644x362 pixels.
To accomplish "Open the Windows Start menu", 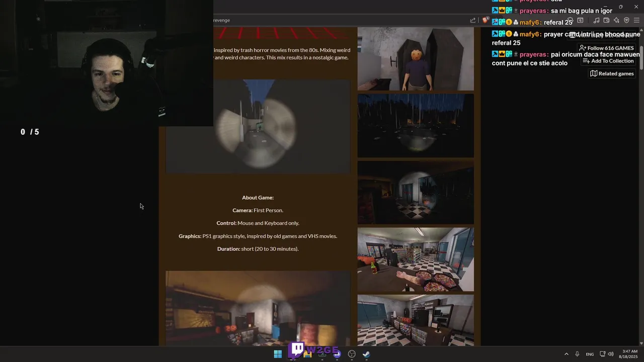I will pyautogui.click(x=278, y=354).
